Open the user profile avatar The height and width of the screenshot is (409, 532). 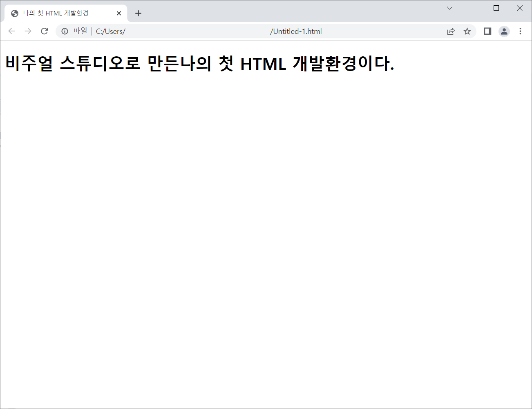[x=504, y=31]
